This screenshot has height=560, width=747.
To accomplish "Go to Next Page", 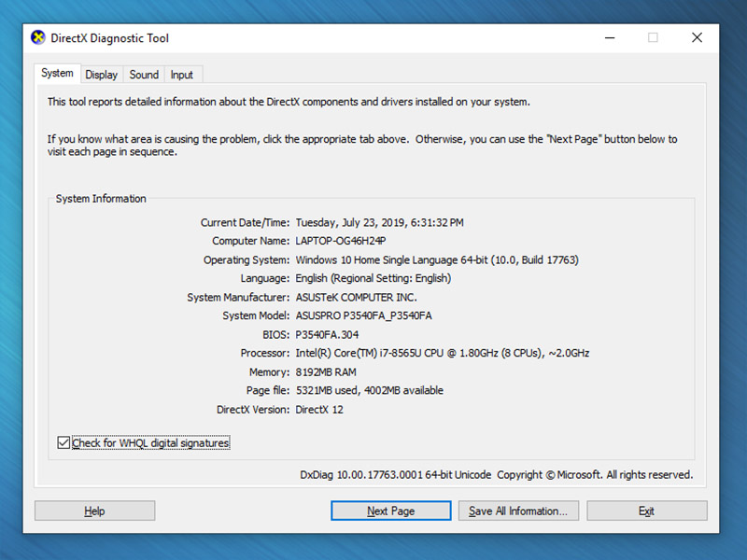I will [x=390, y=511].
